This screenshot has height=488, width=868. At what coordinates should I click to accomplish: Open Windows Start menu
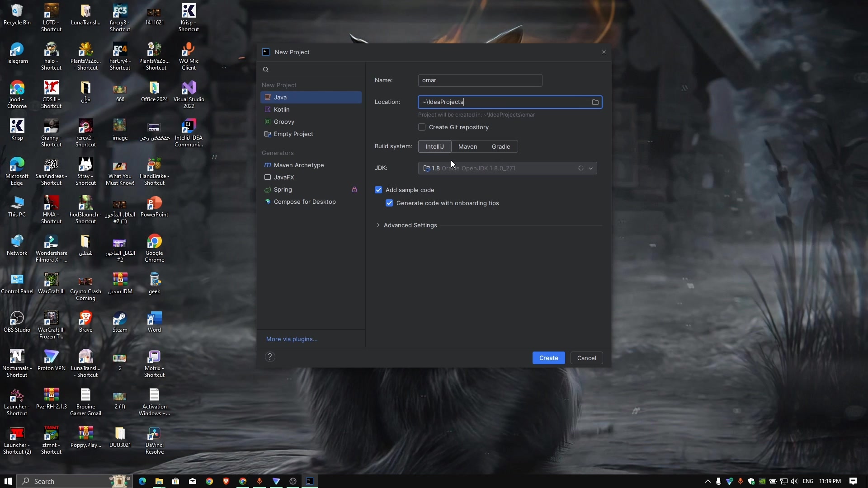8,481
